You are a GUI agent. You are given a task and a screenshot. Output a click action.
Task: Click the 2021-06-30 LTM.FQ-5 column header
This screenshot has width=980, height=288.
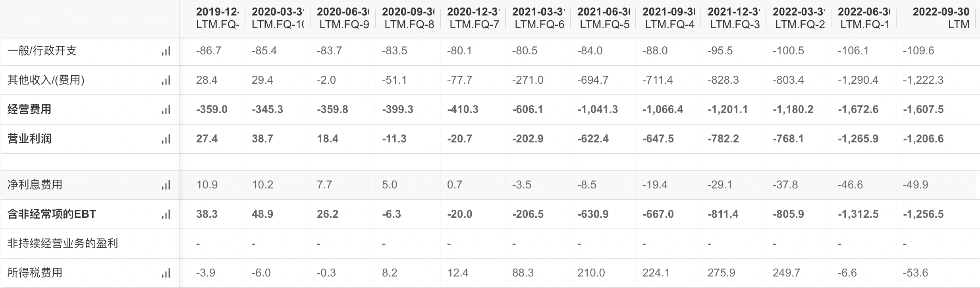click(603, 18)
